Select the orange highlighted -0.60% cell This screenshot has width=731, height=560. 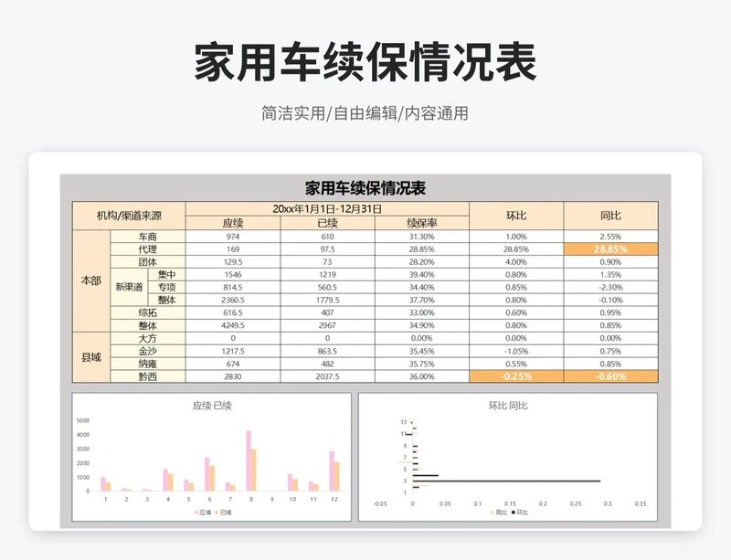click(x=611, y=376)
